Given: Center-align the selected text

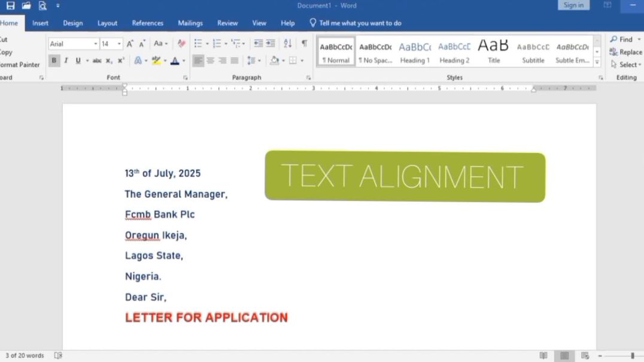Looking at the screenshot, I should [x=211, y=61].
